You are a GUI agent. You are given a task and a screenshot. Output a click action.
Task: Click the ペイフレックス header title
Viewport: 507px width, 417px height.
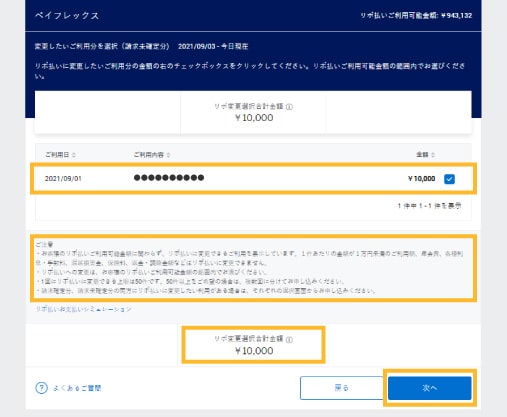pos(67,15)
